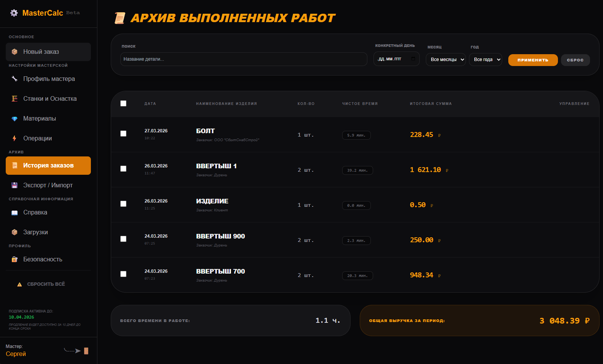
Task: Click the logout door icon
Action: pos(86,351)
